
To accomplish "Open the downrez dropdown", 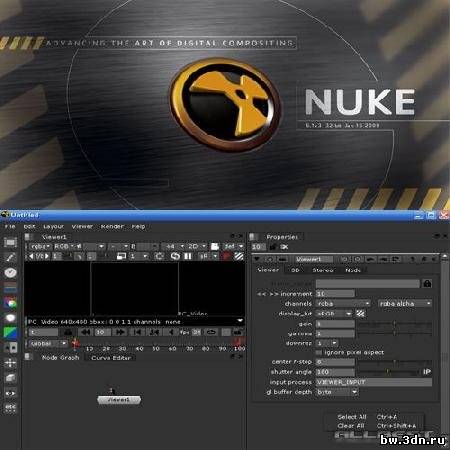I will (x=327, y=343).
